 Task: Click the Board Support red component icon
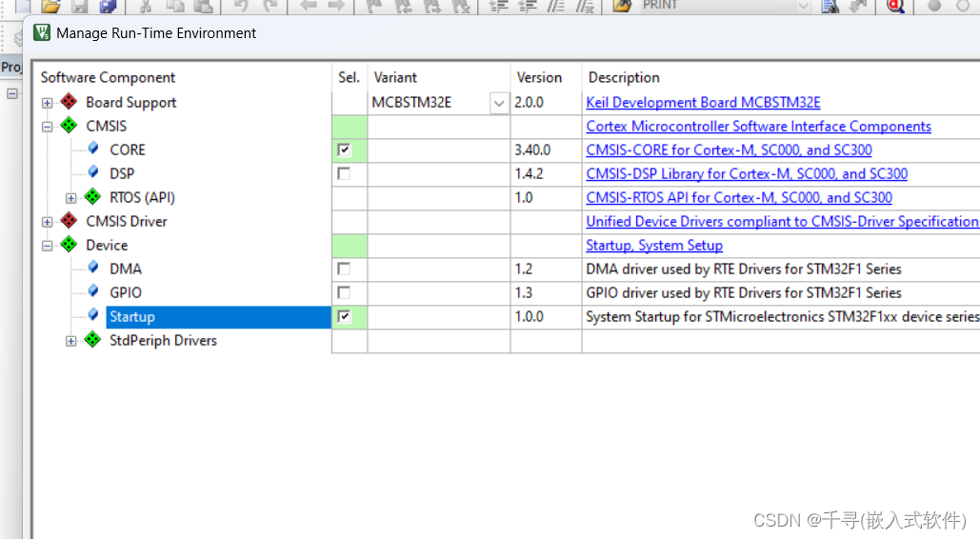69,101
